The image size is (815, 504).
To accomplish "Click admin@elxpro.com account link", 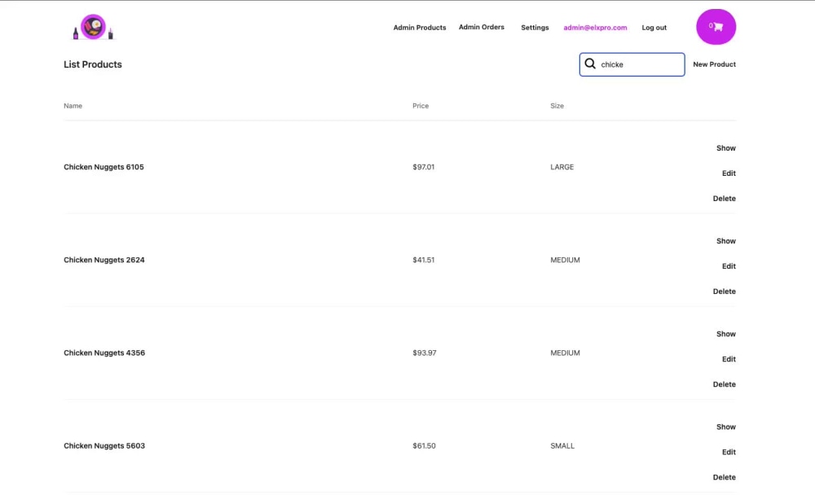I will (595, 28).
